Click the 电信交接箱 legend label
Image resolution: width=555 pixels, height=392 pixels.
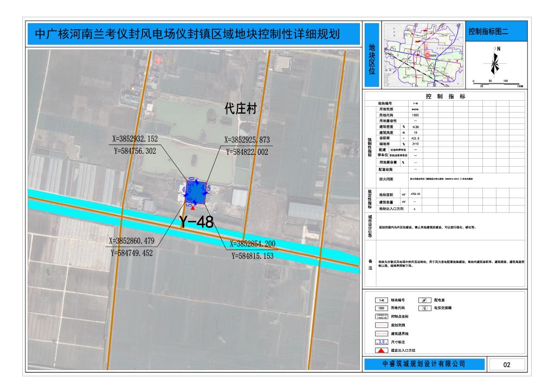[x=443, y=308]
